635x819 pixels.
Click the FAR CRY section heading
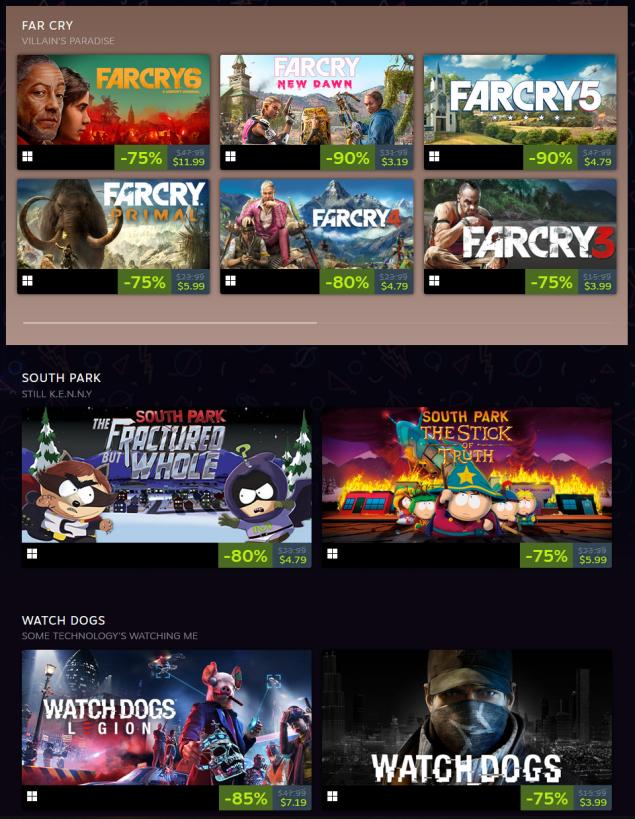[48, 26]
